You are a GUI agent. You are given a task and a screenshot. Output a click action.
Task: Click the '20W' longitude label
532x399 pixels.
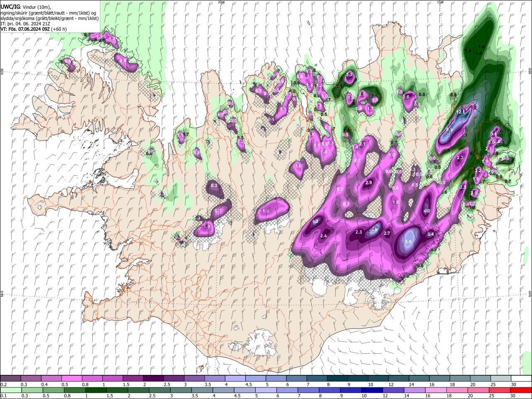[222, 2]
